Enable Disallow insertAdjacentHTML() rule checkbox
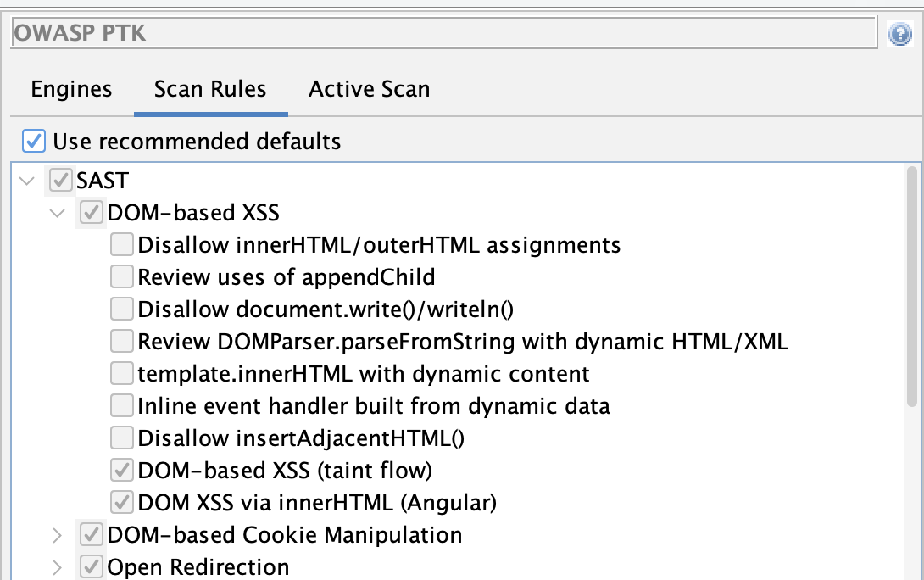 click(x=122, y=438)
